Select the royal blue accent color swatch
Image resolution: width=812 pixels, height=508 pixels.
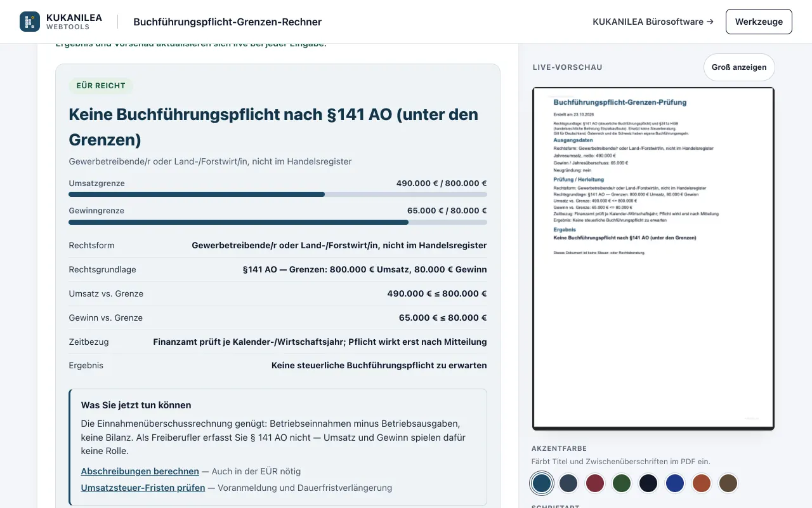click(675, 484)
